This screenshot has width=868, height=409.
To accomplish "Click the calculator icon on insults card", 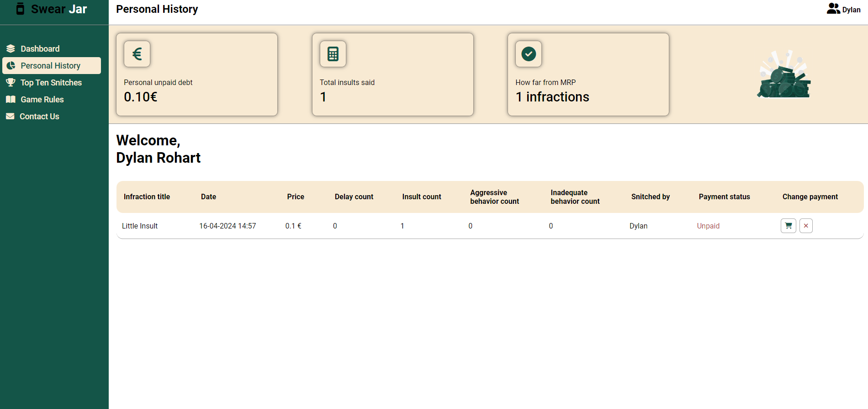I will [x=333, y=54].
